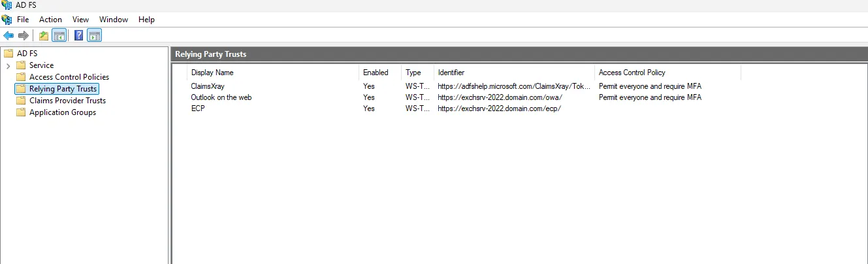Select the Outlook on the web trust row
The image size is (868, 264).
pyautogui.click(x=221, y=97)
